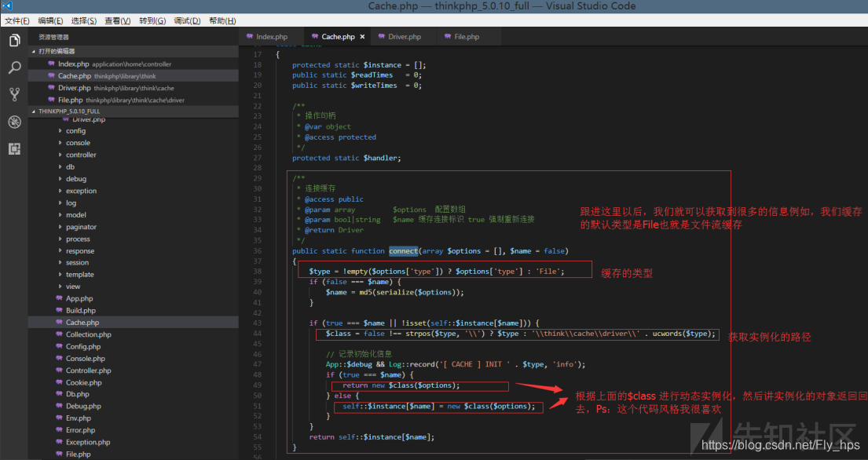Open the Extensions view icon

coord(14,148)
